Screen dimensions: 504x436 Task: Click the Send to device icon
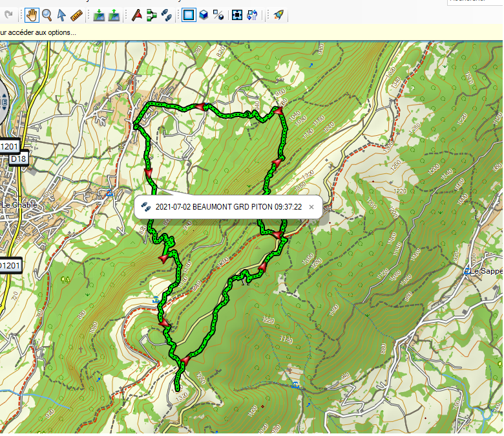pyautogui.click(x=99, y=14)
